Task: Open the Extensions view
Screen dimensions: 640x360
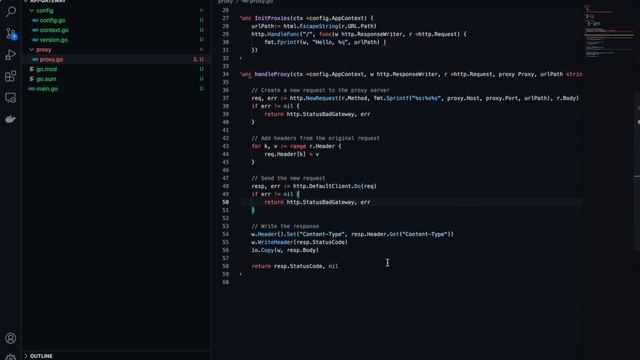Action: coord(11,76)
